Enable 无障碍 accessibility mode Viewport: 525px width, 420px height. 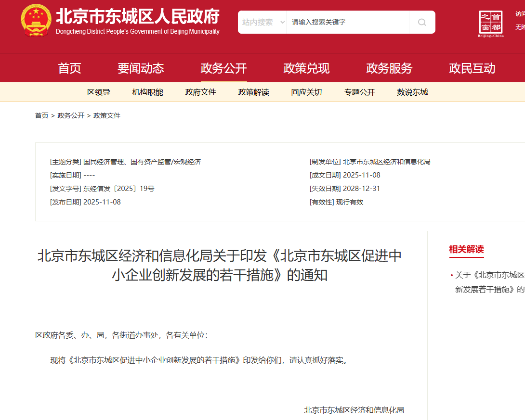[x=520, y=27]
